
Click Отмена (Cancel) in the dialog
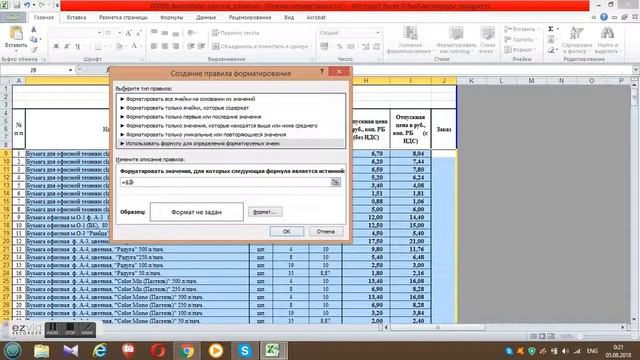coord(326,231)
